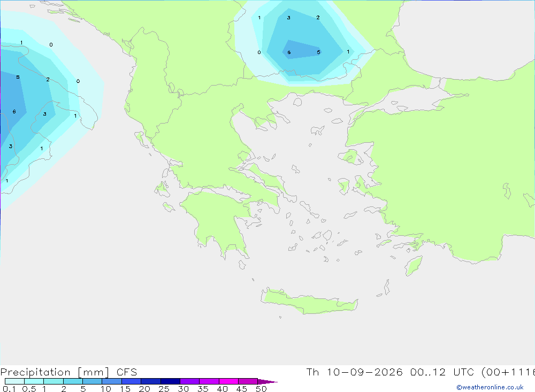Select the 45–50 mm legend color swatch

[x=248, y=381]
